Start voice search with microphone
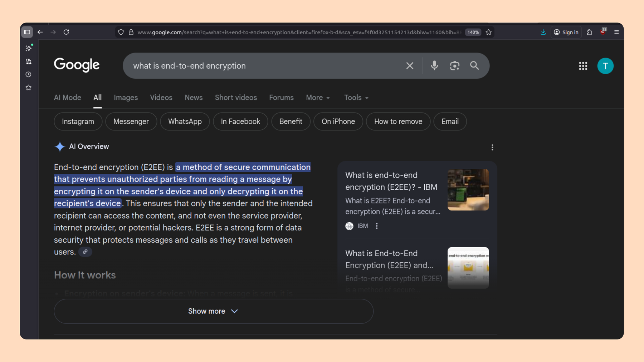This screenshot has width=644, height=362. coord(434,66)
